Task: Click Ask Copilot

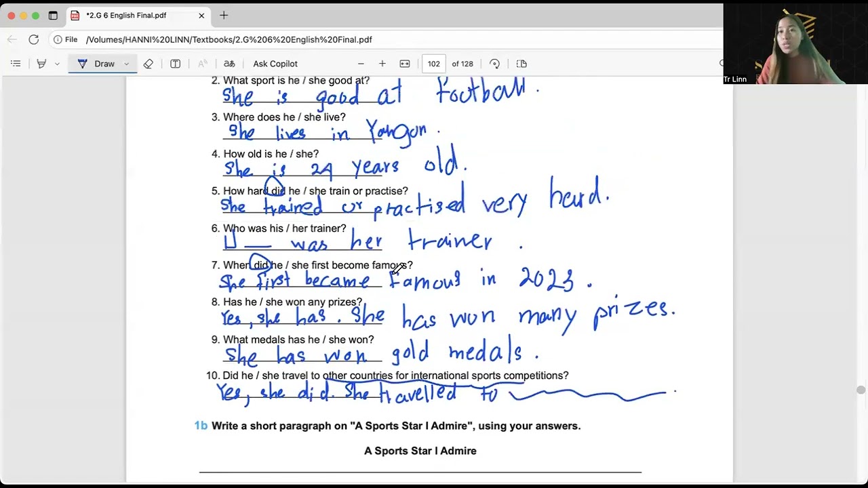Action: (x=275, y=64)
